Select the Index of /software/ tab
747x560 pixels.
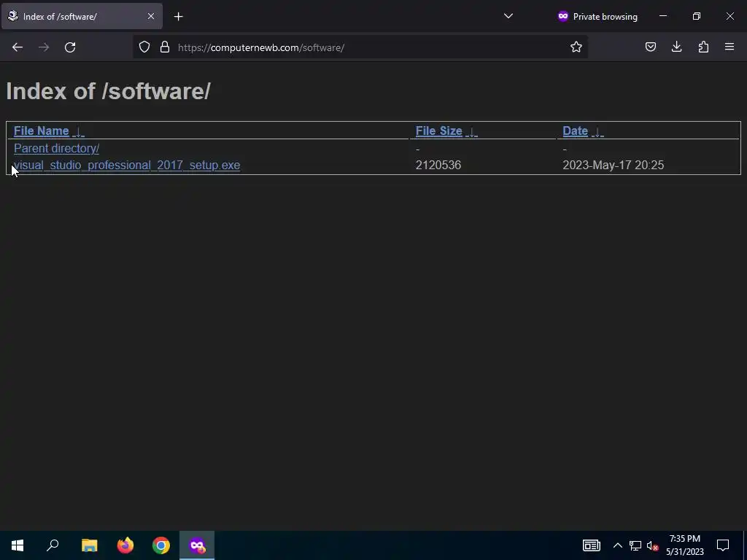point(82,17)
